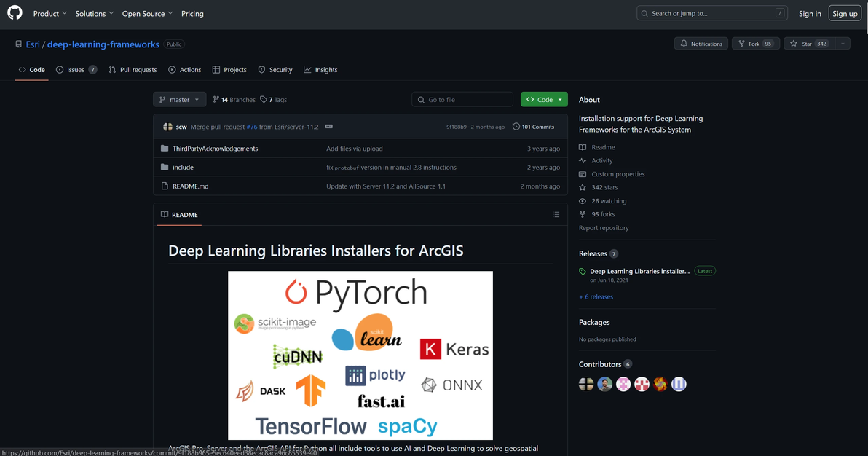Click the Sign in link
This screenshot has height=456, width=868.
[809, 13]
